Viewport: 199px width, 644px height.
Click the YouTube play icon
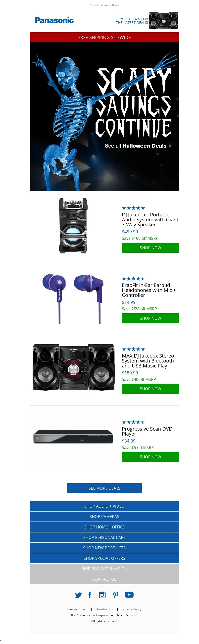[x=129, y=595]
